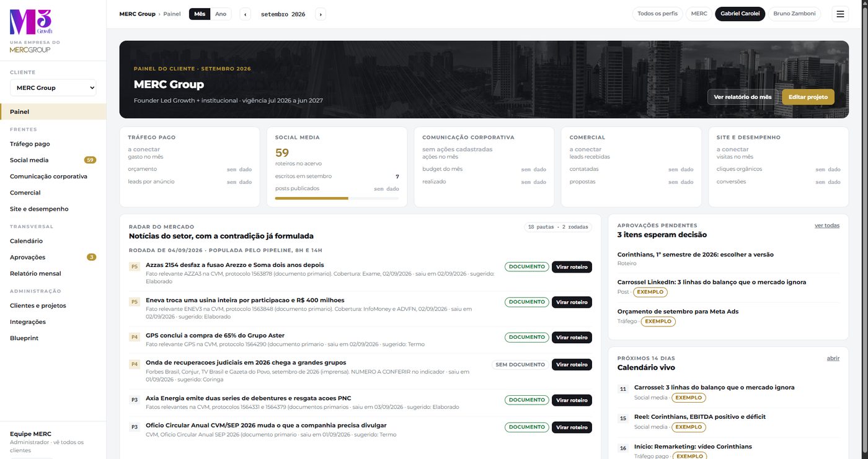Click the 3 badge beside Aprovações
Screen dimensions: 868x459
click(92, 257)
